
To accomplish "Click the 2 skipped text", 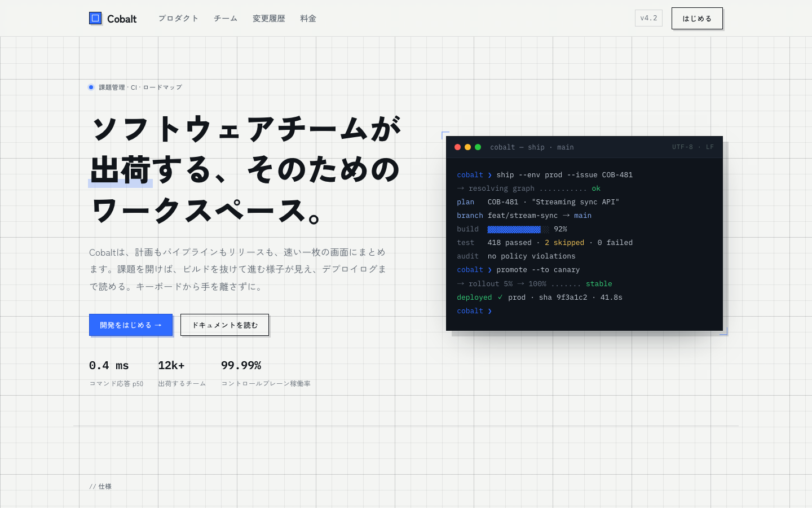I will [564, 243].
